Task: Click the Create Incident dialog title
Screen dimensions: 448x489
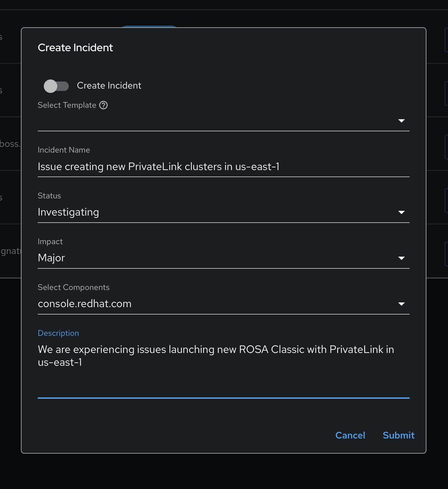Action: (75, 48)
